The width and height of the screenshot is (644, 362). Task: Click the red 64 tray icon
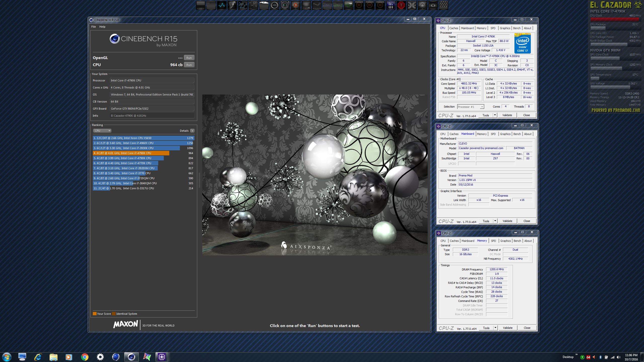(588, 357)
